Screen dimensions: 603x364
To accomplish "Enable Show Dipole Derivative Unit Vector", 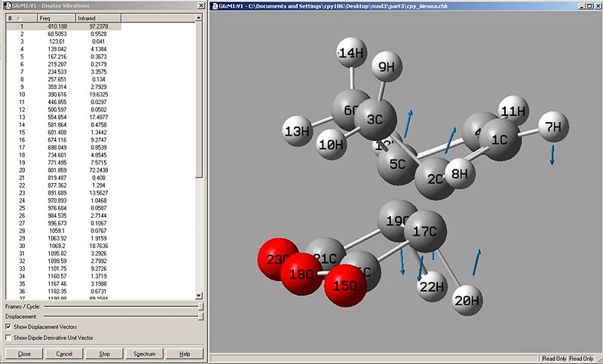I will click(8, 338).
